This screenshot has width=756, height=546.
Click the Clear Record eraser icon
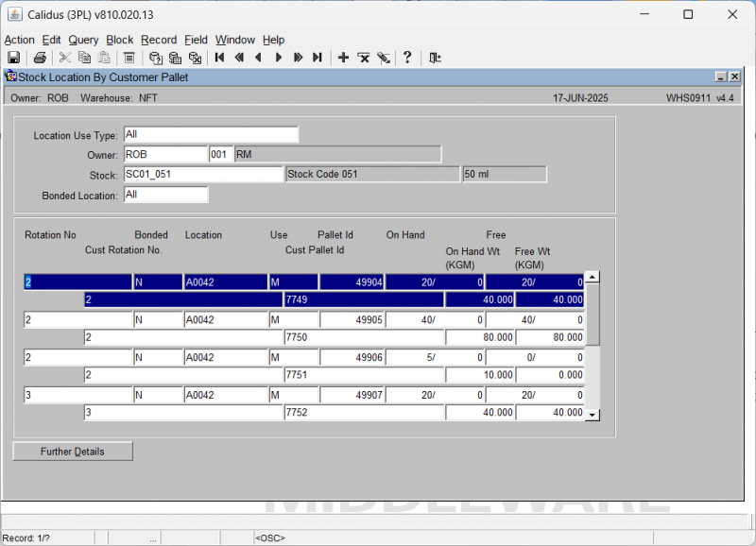(x=384, y=58)
